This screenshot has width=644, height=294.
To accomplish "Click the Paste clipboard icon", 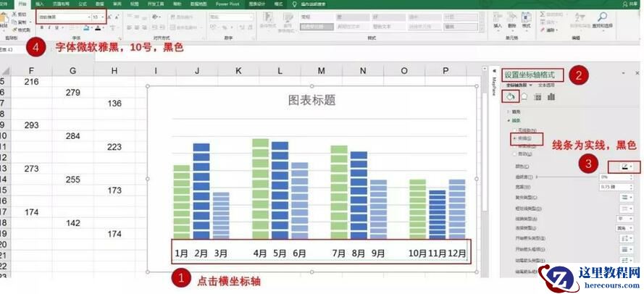I will click(x=4, y=19).
